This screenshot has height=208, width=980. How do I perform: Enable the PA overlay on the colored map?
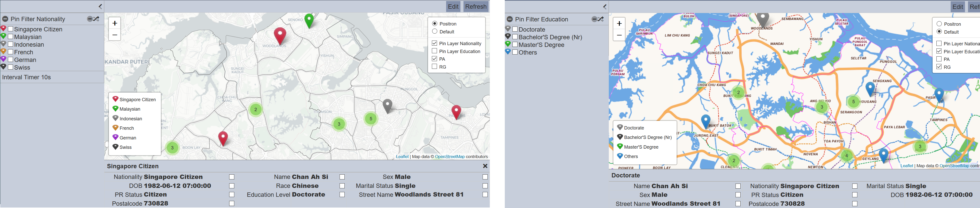939,59
